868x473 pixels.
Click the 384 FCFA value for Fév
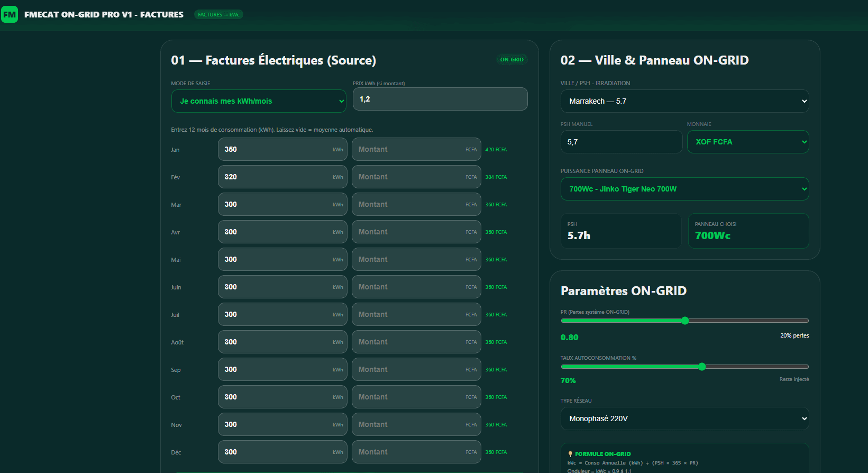coord(496,177)
